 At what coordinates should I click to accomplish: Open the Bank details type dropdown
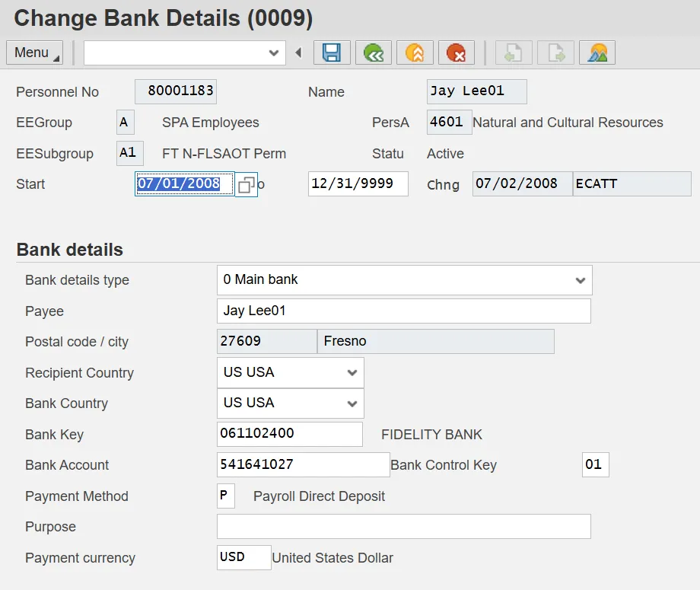point(580,280)
